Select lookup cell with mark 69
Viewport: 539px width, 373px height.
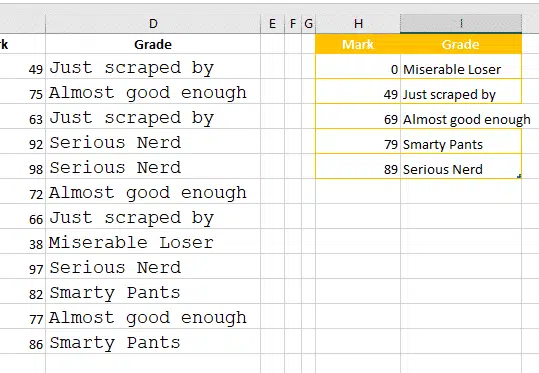[358, 117]
